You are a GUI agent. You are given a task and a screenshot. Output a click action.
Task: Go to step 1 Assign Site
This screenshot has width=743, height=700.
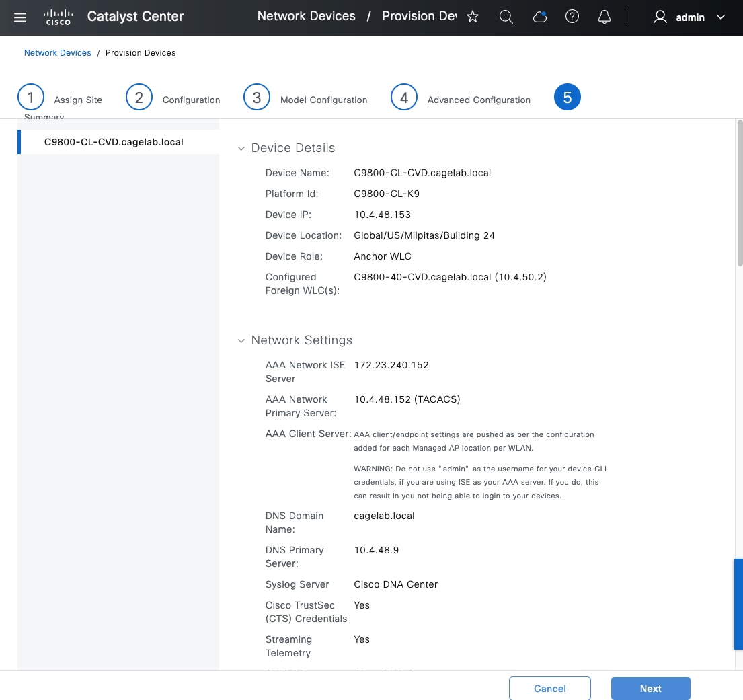coord(31,97)
